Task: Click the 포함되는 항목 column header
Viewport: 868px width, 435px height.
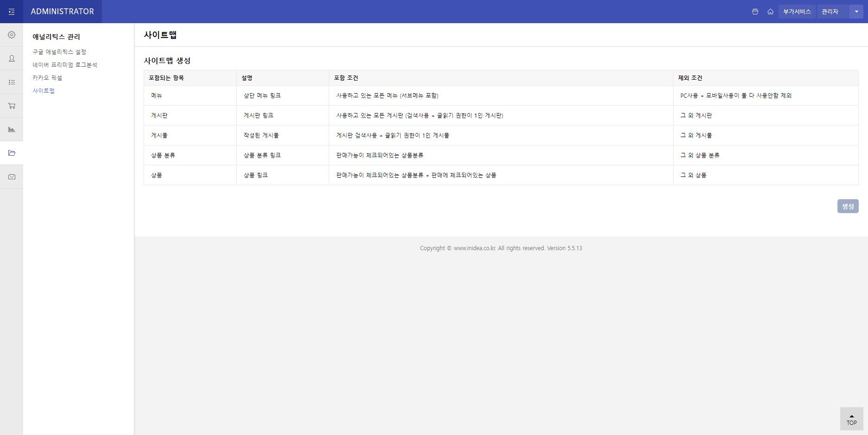Action: pos(190,78)
